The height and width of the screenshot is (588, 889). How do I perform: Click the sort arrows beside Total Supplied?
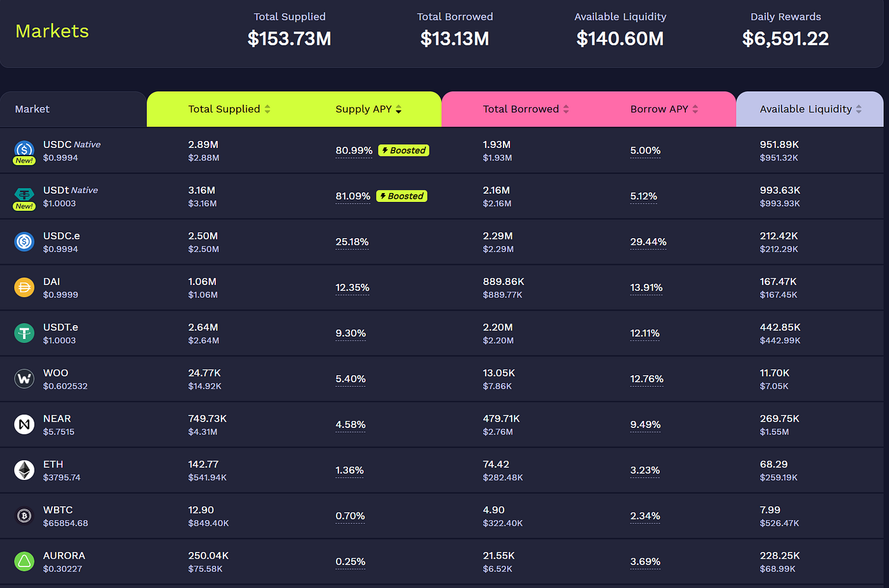point(267,109)
